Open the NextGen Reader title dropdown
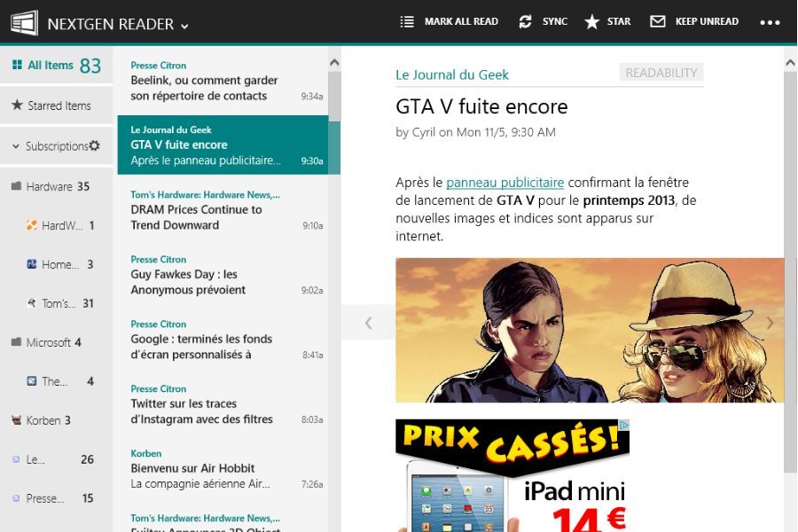 click(184, 26)
